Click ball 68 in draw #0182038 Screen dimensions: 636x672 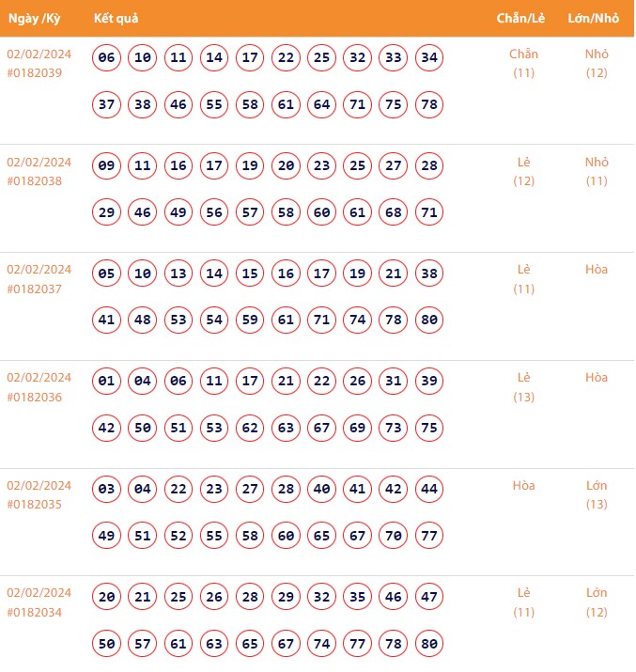click(x=394, y=212)
